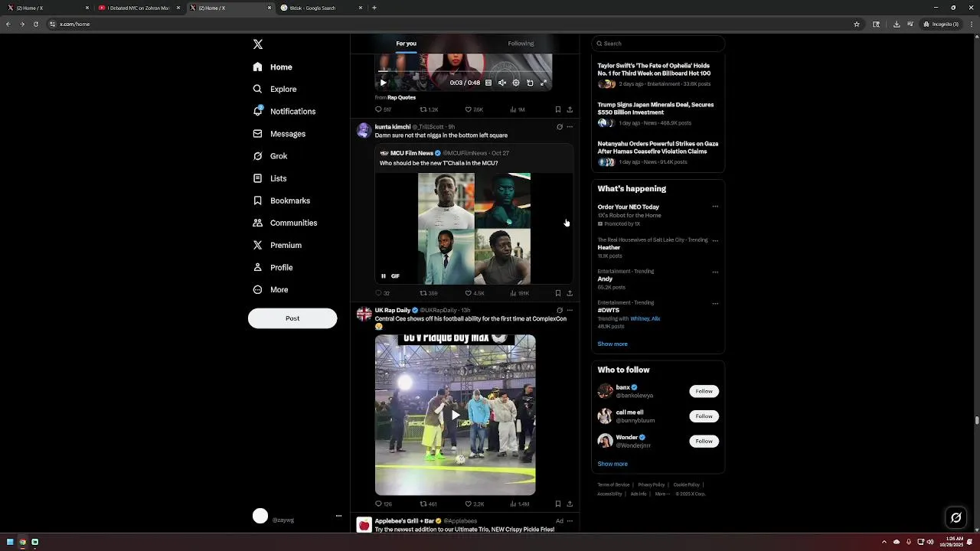Open more options for Order Your NEO Today
The width and height of the screenshot is (980, 551).
(x=715, y=207)
